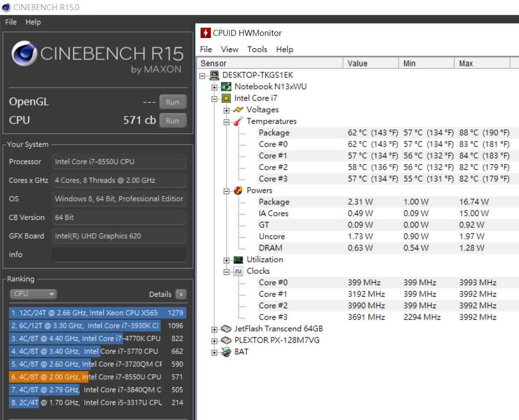Open HWMonitor Tools menu
This screenshot has height=420, width=519.
257,50
